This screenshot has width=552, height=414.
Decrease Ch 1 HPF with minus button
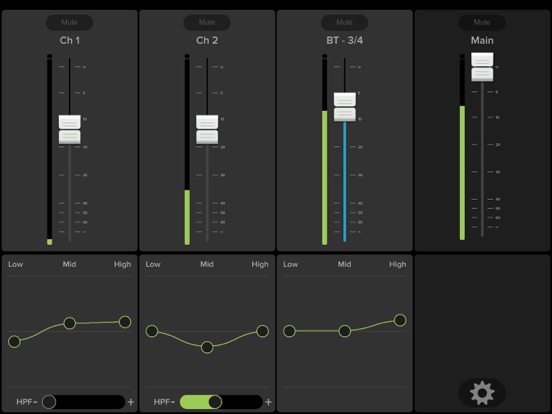36,402
